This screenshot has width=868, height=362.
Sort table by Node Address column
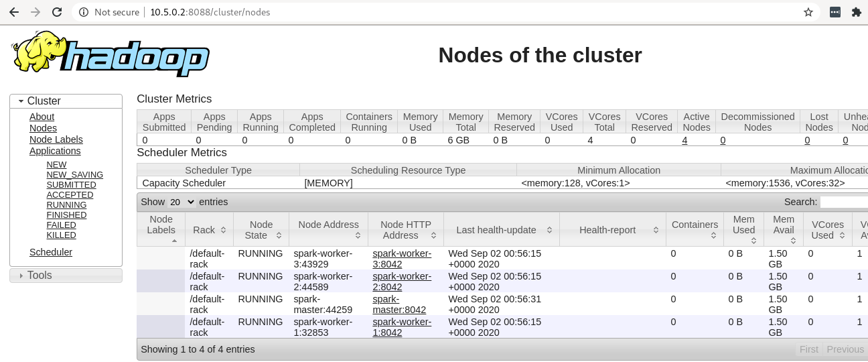tap(328, 229)
